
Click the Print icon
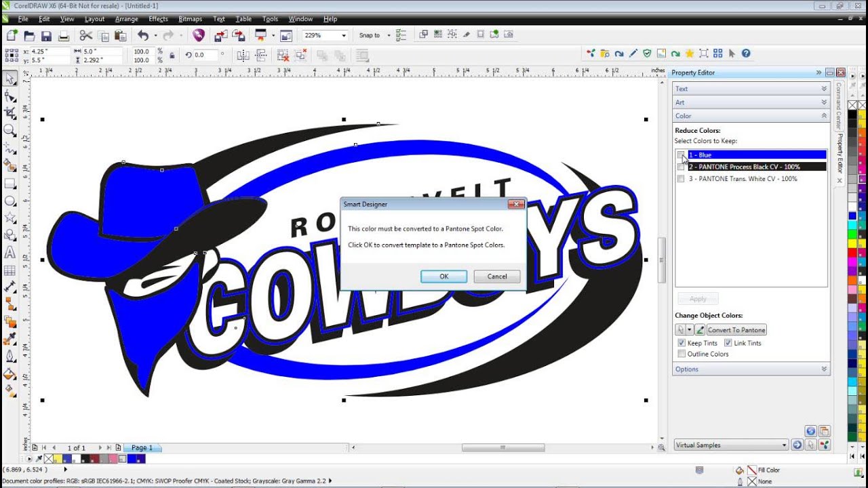(x=63, y=36)
